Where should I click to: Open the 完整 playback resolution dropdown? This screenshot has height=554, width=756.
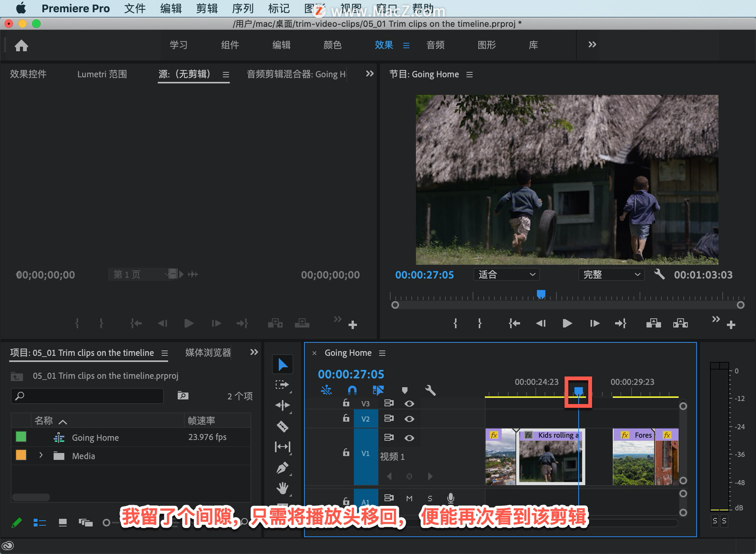[x=611, y=275]
